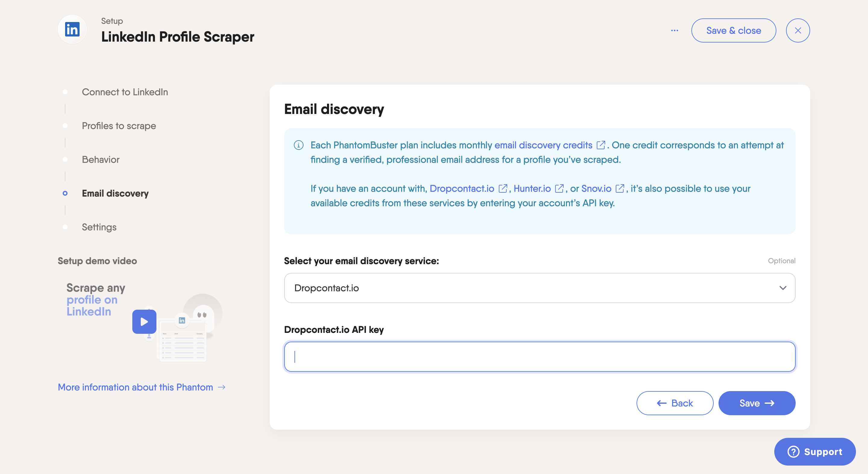868x474 pixels.
Task: Go to Profiles to scrape step
Action: (x=119, y=126)
